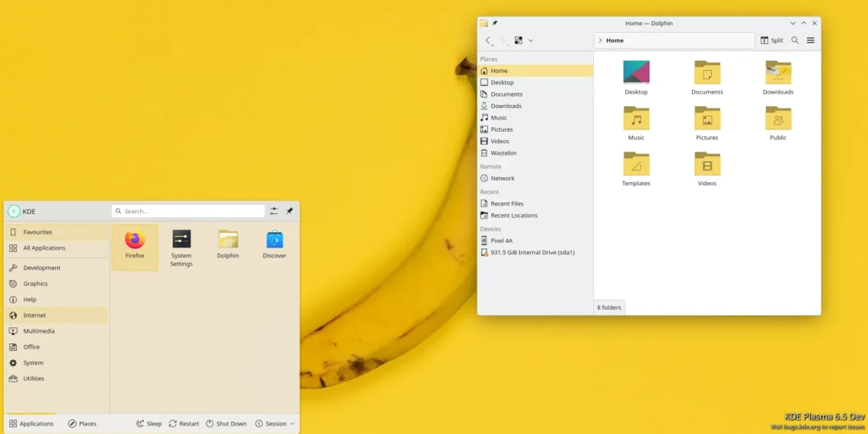Pin the application launcher open
868x434 pixels.
(289, 211)
